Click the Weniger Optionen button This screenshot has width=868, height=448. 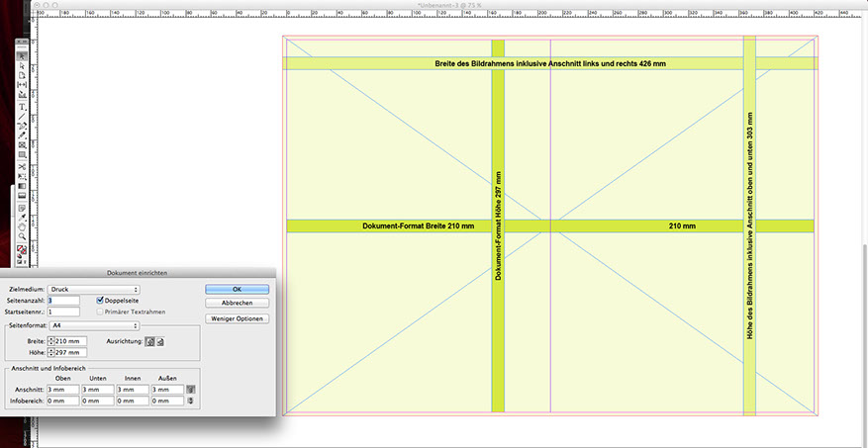237,318
